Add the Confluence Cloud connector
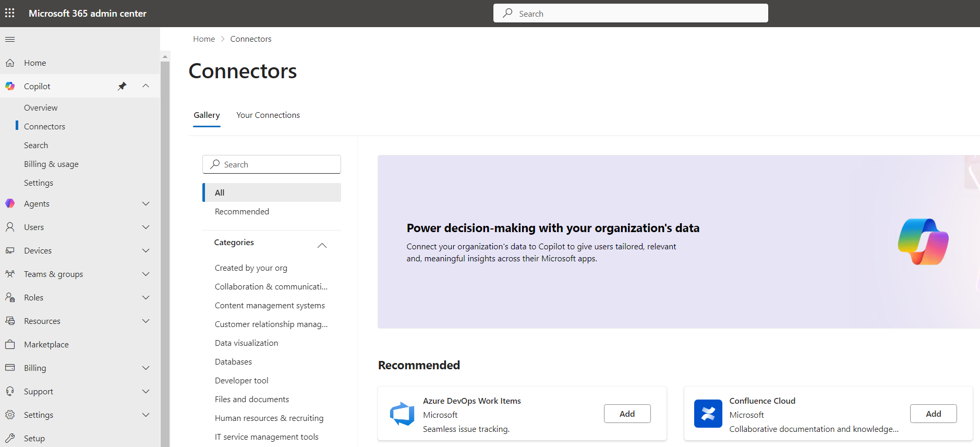The width and height of the screenshot is (980, 447). (933, 414)
